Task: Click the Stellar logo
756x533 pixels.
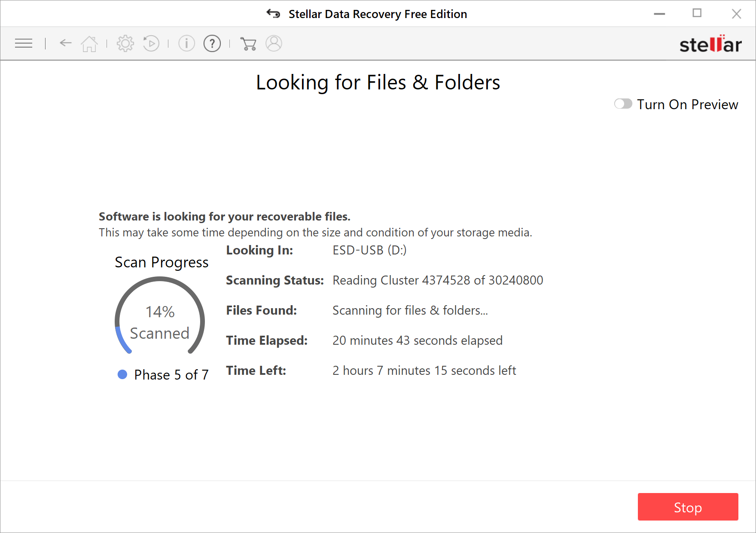Action: [x=710, y=44]
